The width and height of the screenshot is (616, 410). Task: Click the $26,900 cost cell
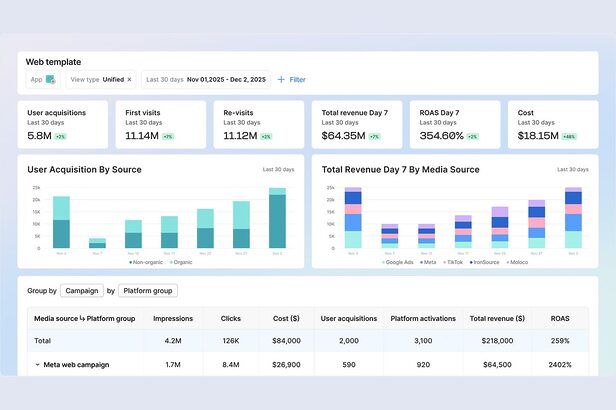[286, 364]
